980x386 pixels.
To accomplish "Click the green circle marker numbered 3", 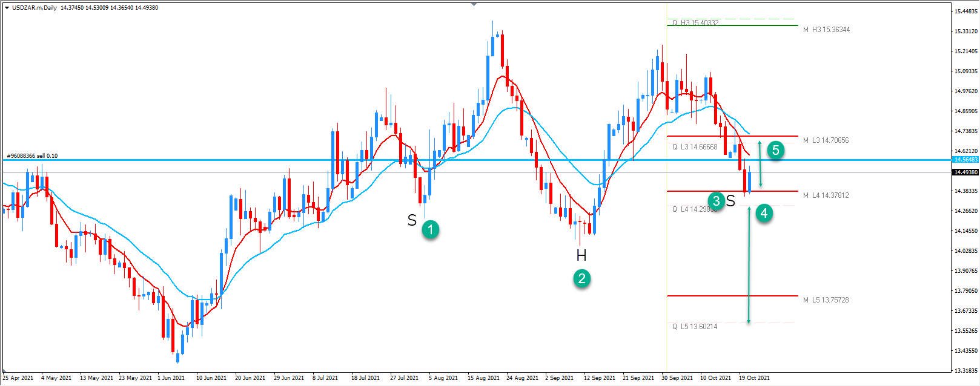I will click(717, 200).
